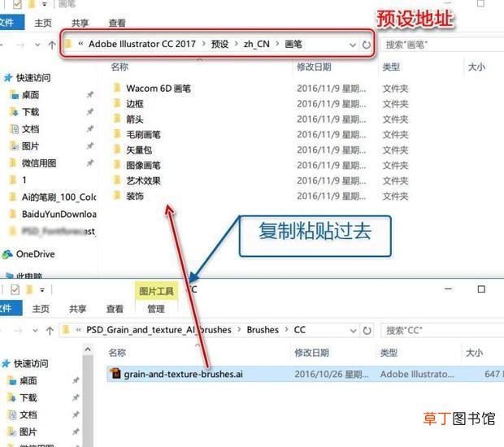Screen dimensions: 504x447
Task: Focus the 搜索"CC" search box
Action: tap(442, 330)
